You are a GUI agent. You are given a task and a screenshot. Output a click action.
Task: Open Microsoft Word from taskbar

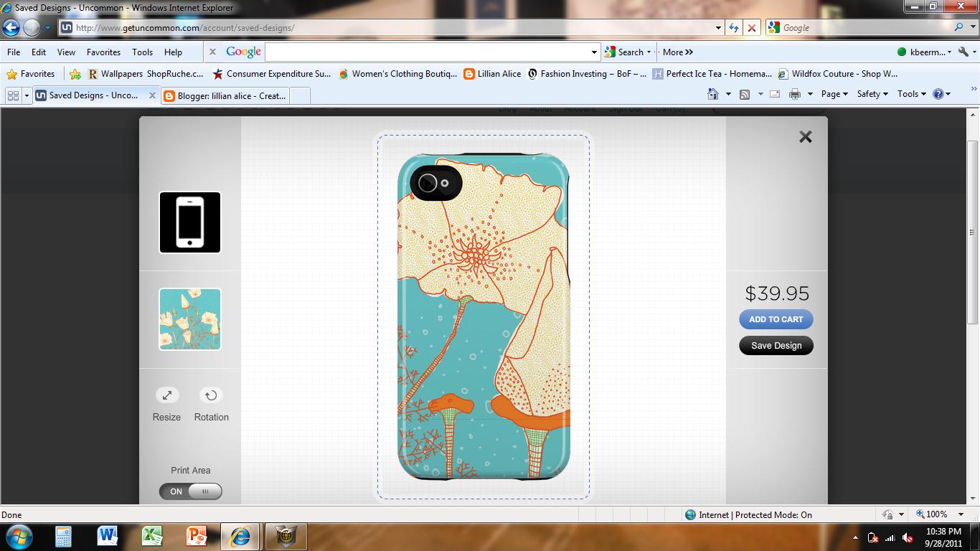[x=108, y=537]
